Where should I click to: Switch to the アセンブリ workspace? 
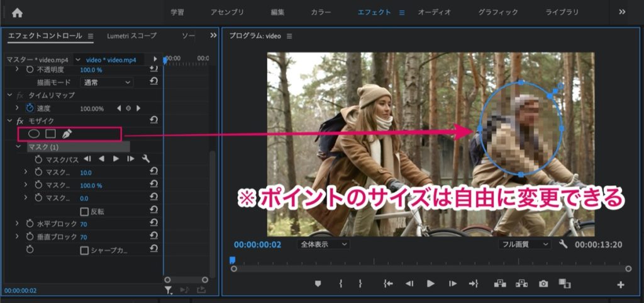click(227, 12)
